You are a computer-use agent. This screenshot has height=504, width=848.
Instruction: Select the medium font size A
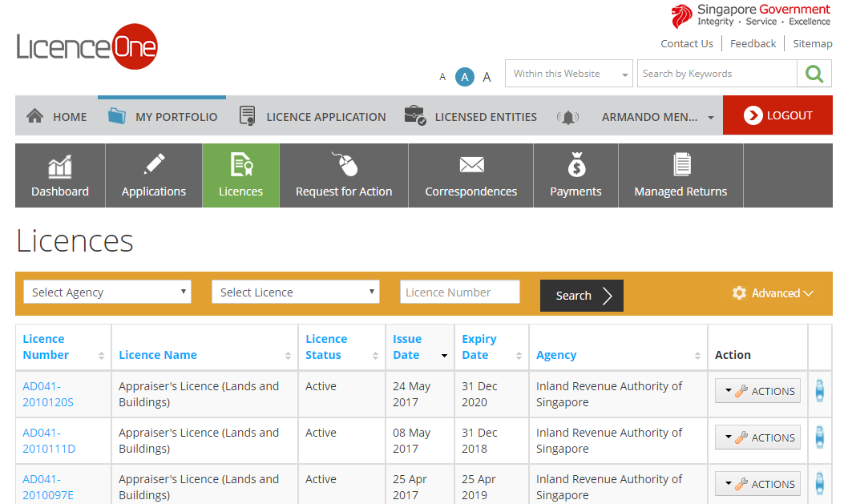[x=465, y=77]
